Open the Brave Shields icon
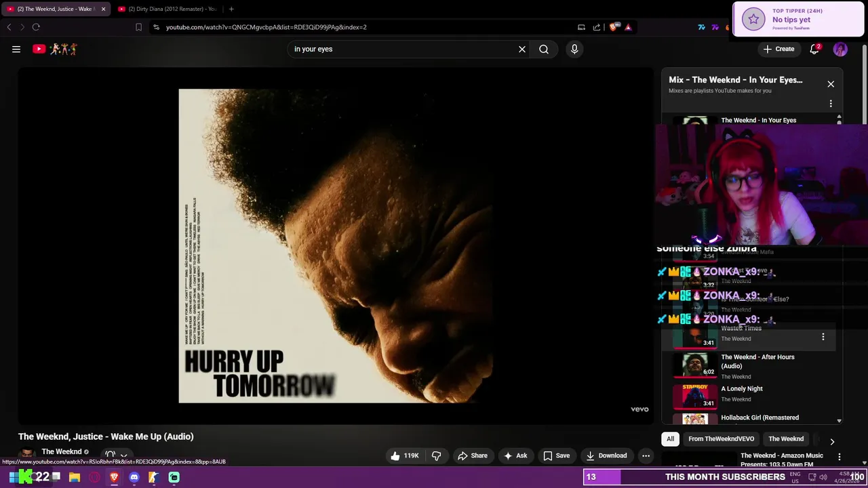This screenshot has height=488, width=868. point(614,27)
